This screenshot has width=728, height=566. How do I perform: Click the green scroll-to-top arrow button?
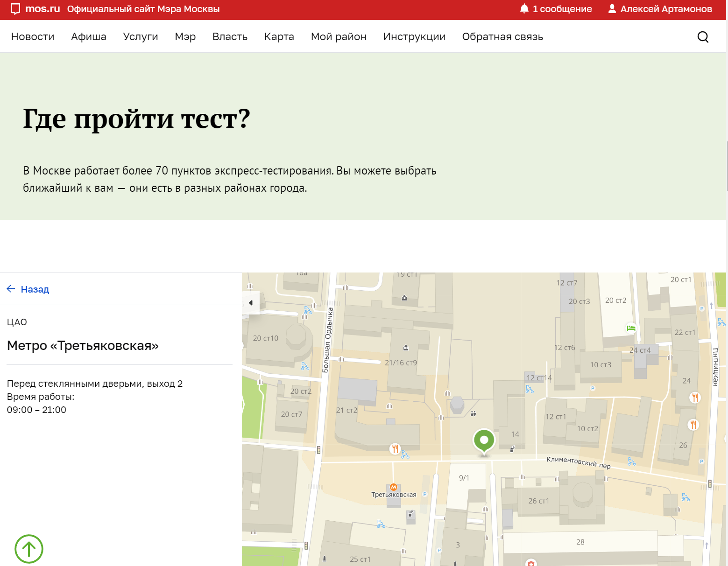click(x=29, y=549)
